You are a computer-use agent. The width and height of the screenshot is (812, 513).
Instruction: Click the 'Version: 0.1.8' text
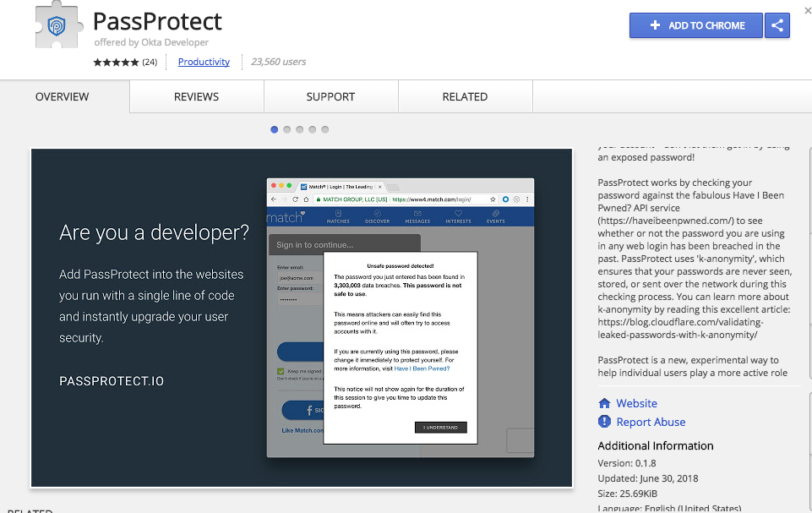(x=627, y=463)
